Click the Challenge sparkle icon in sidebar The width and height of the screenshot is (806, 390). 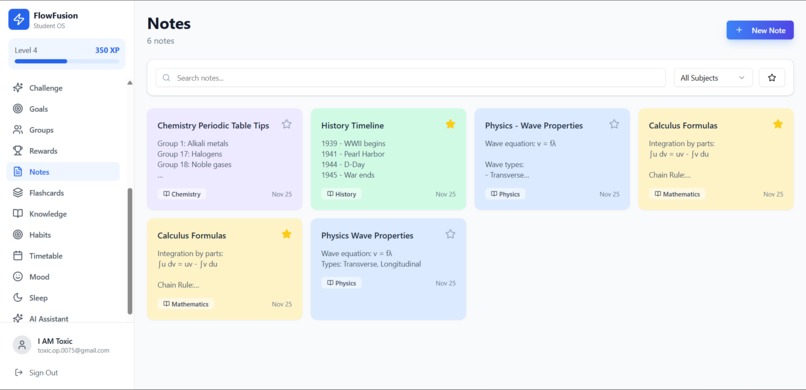(x=18, y=88)
